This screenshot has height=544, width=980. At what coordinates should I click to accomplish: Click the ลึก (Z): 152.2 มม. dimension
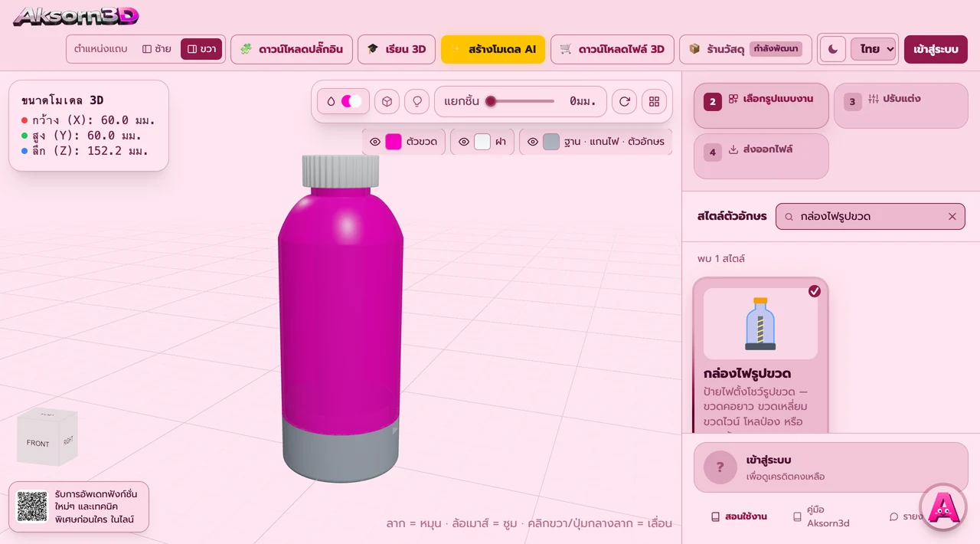[x=85, y=151]
